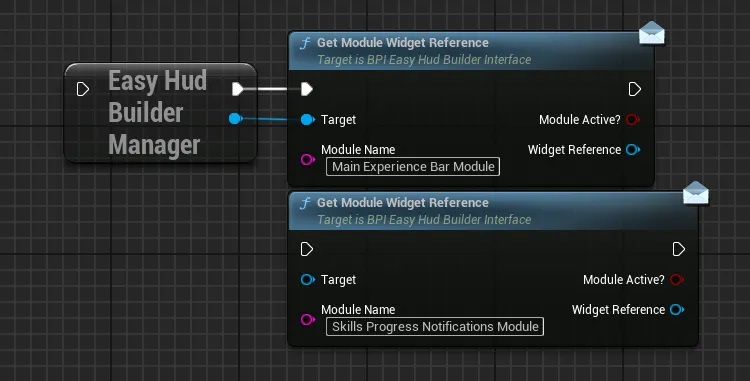
Task: Click Target is BPI subtitle on Skills Progress Notifications node
Action: pos(424,220)
